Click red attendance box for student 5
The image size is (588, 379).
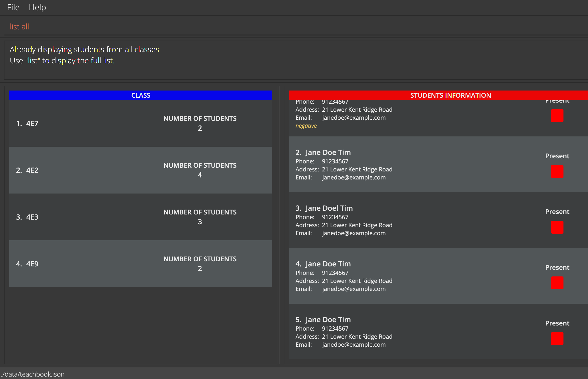tap(557, 339)
